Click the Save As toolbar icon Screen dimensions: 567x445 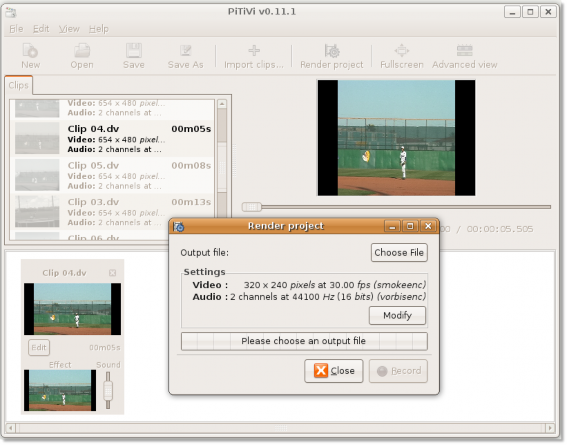pos(186,51)
